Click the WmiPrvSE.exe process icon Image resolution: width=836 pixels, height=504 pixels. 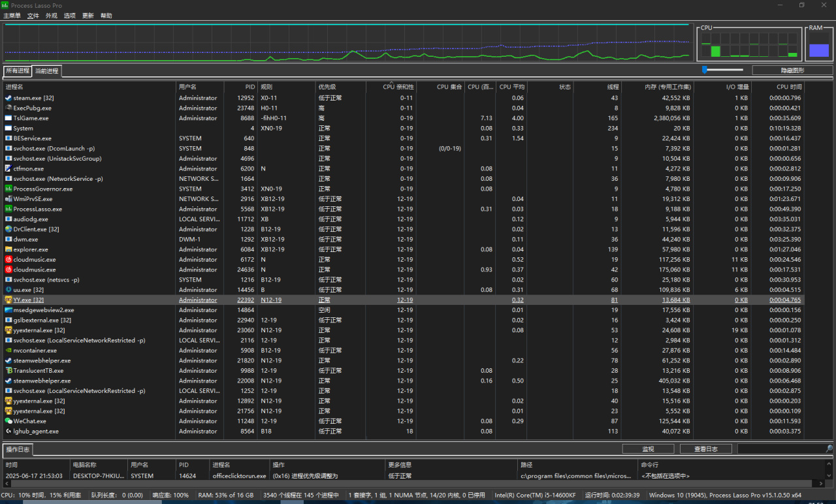(x=8, y=199)
